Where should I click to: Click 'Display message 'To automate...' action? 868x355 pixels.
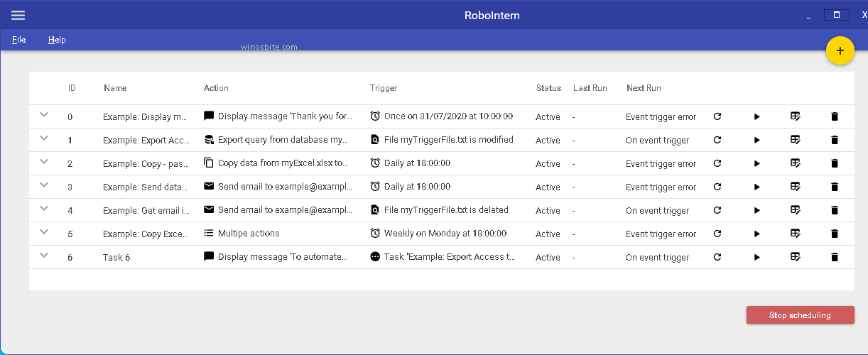point(283,257)
